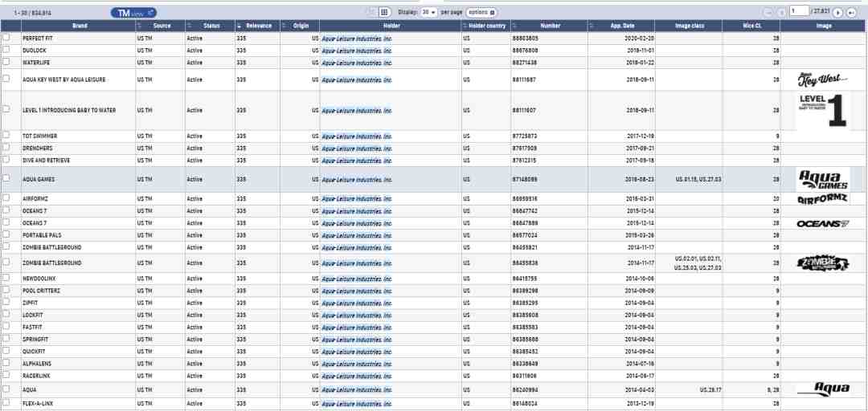Viewport: 868px width, 411px height.
Task: Open holder link in POOL CRITTERZ row
Action: (x=357, y=291)
